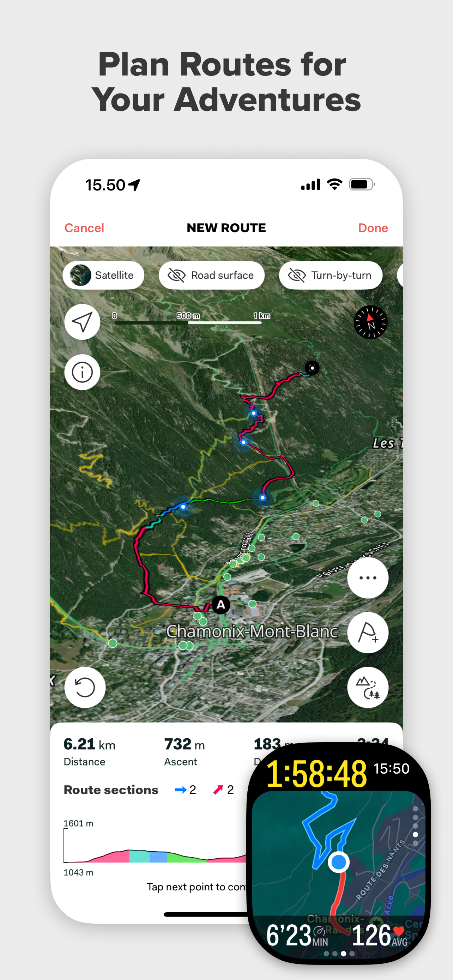Change the Satellite map style
453x980 pixels.
(103, 275)
